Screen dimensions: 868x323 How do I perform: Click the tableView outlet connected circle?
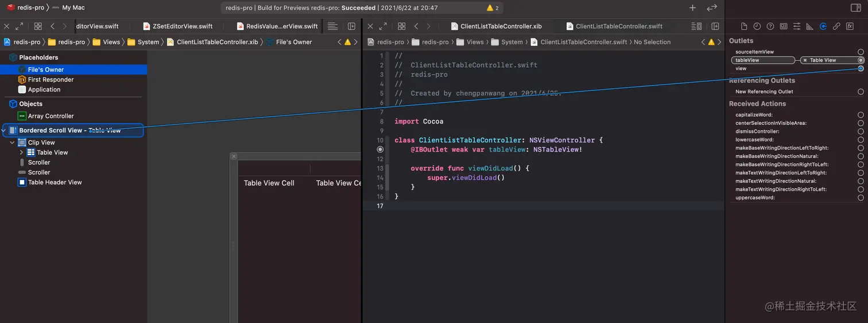coord(861,60)
